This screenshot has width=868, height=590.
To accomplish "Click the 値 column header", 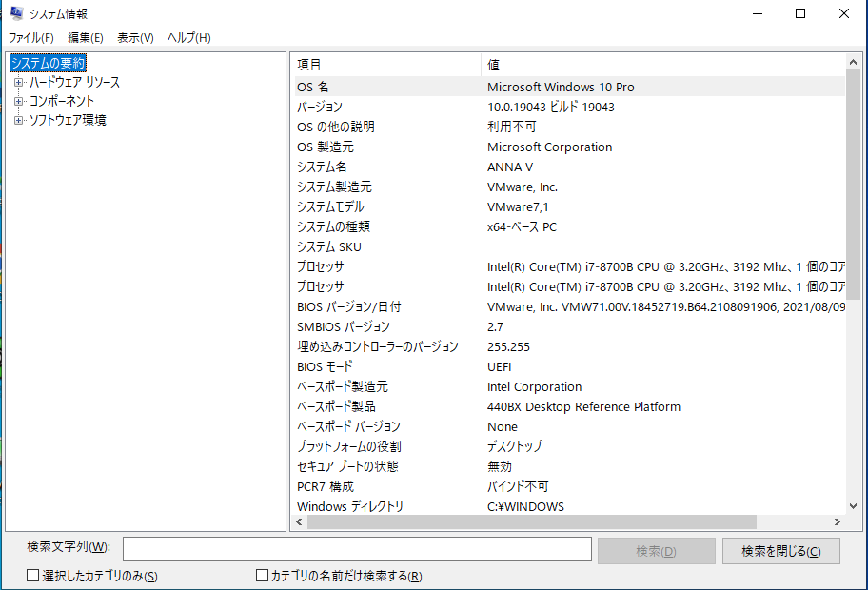I will (663, 65).
